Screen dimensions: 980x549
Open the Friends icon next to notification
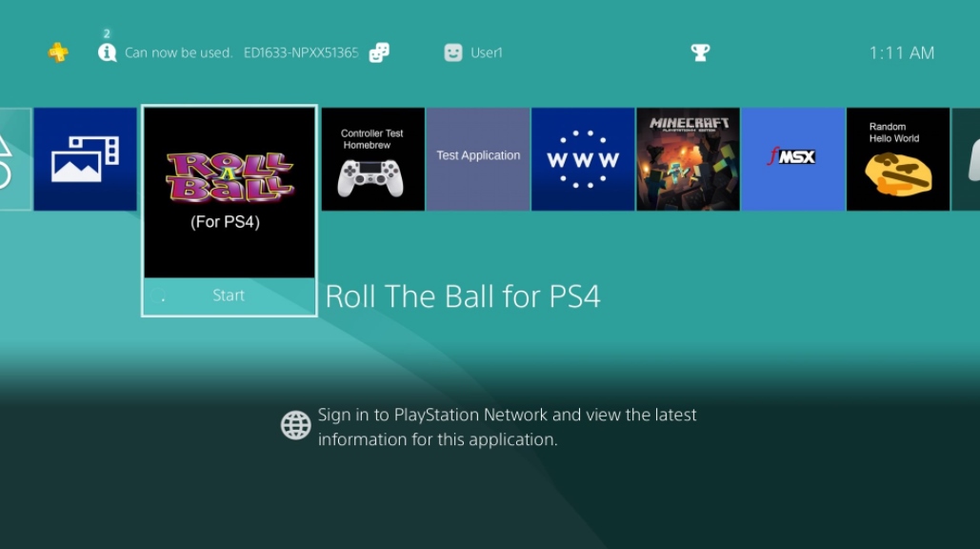tap(379, 52)
